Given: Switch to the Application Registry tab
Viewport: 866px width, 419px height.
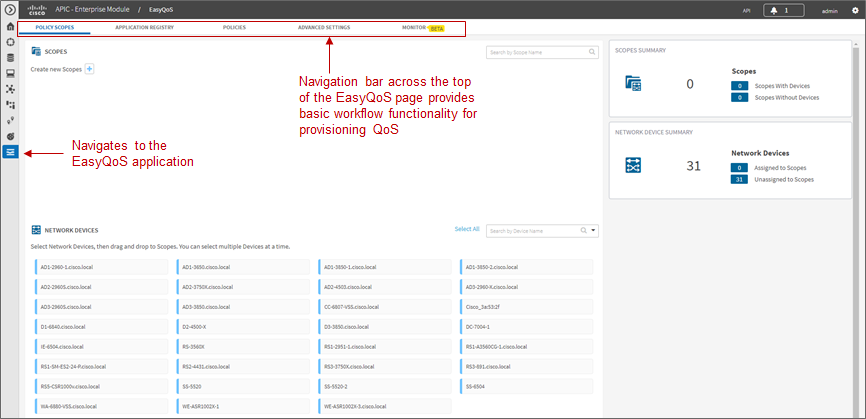Looking at the screenshot, I should coord(145,27).
